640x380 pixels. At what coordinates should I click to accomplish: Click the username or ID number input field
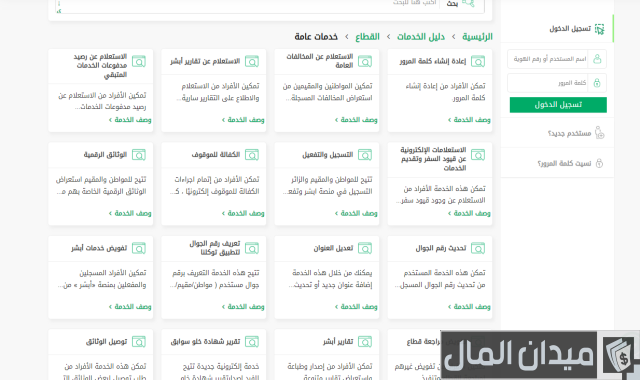pyautogui.click(x=557, y=59)
